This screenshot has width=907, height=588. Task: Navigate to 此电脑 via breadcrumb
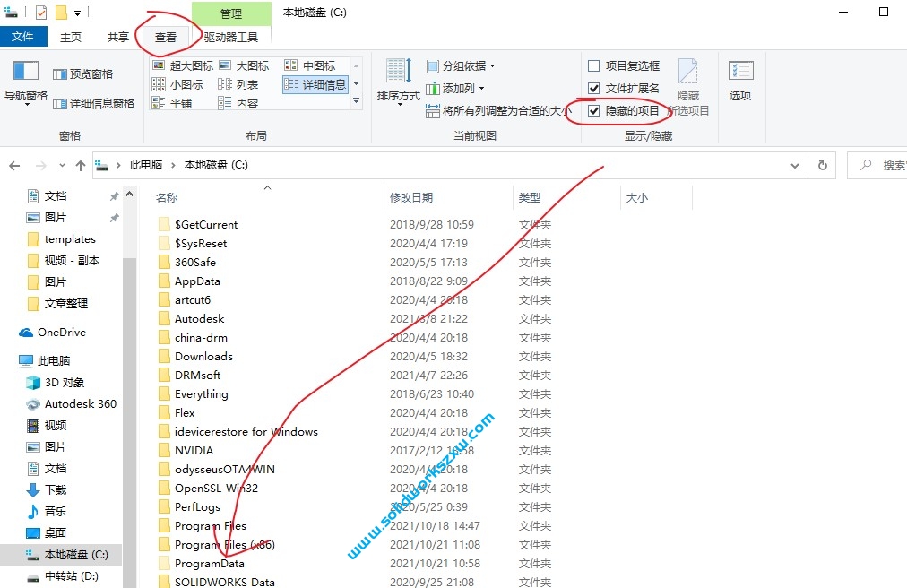pyautogui.click(x=145, y=164)
